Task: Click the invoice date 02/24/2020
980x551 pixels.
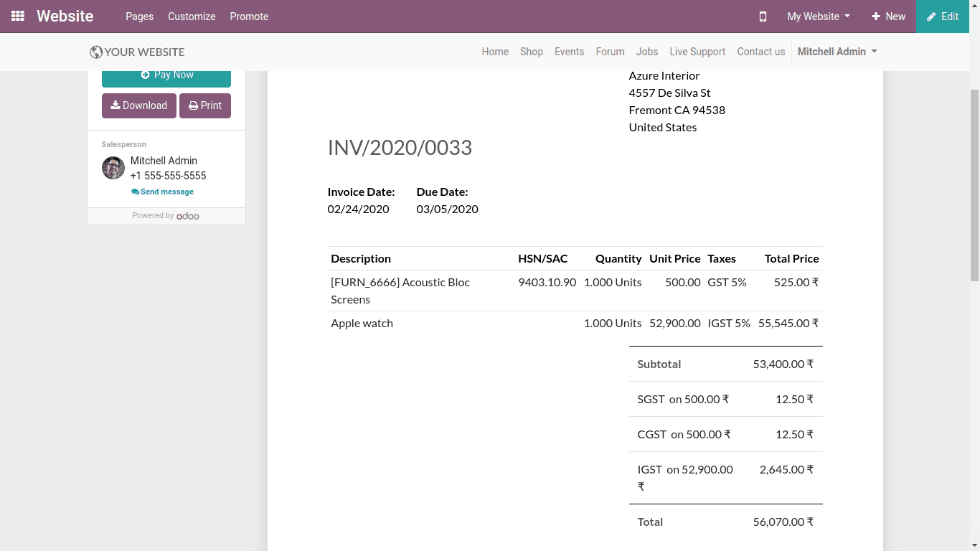Action: (x=359, y=209)
